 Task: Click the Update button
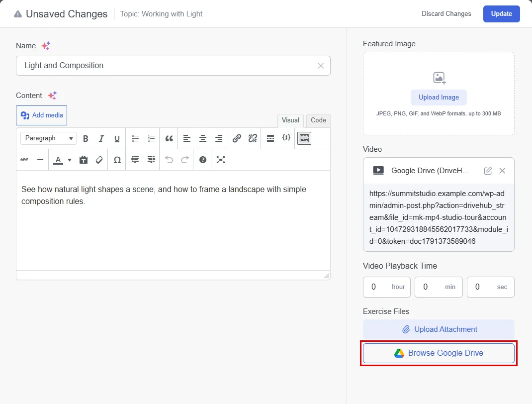click(502, 14)
